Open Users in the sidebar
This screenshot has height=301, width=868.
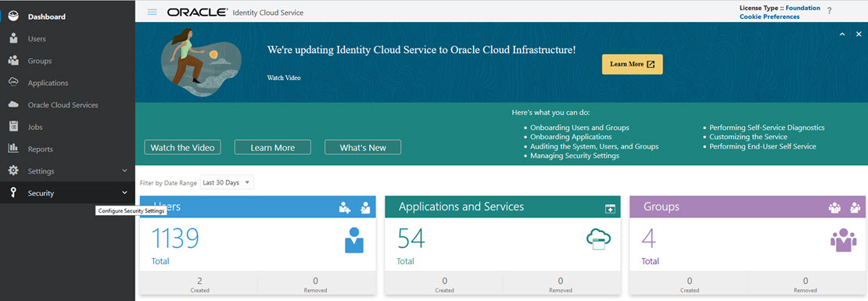(37, 39)
